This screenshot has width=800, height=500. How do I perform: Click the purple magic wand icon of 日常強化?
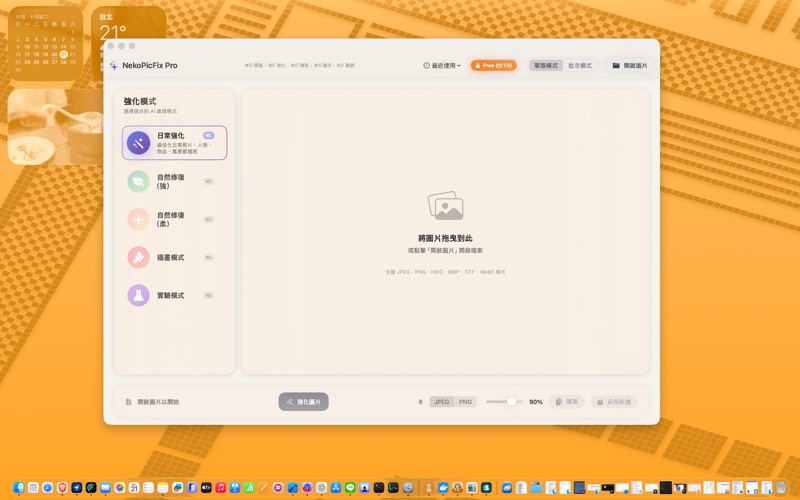[x=138, y=143]
